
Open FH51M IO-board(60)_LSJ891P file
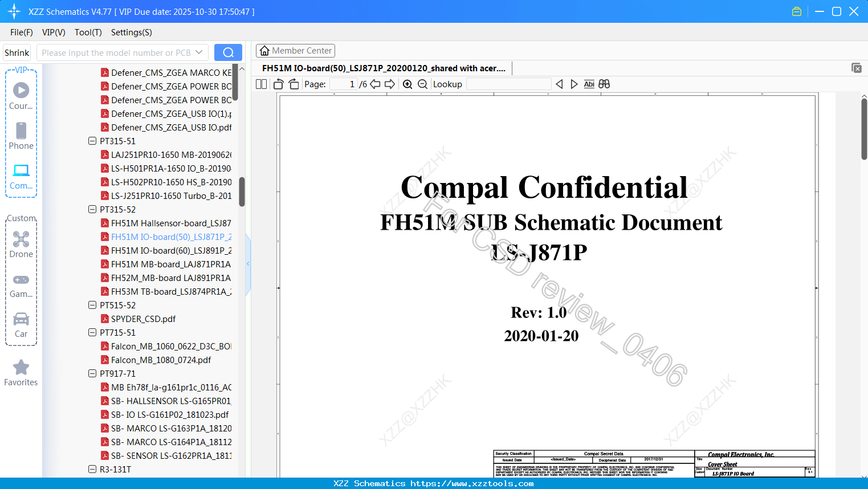(x=166, y=250)
